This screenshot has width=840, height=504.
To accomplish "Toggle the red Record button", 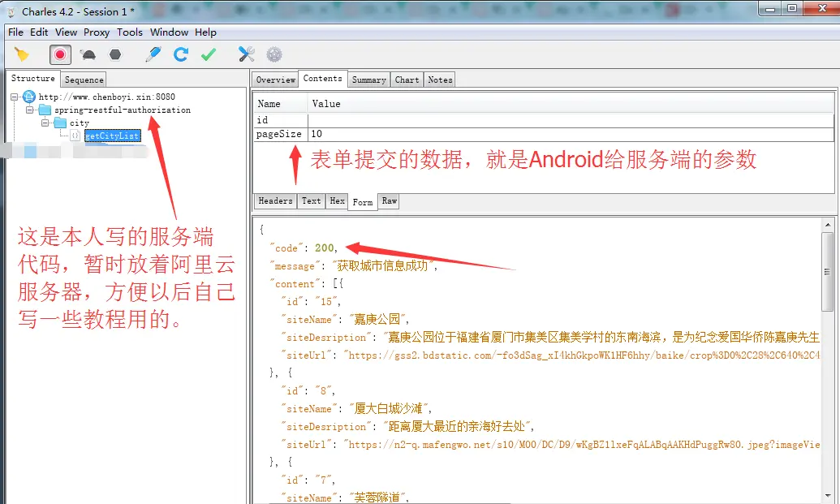I will coord(60,54).
